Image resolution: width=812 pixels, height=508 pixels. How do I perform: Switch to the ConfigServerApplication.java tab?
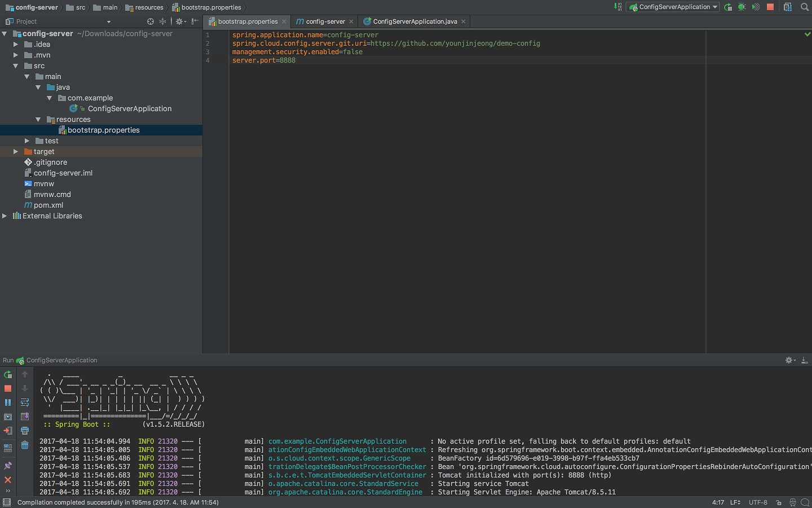414,21
